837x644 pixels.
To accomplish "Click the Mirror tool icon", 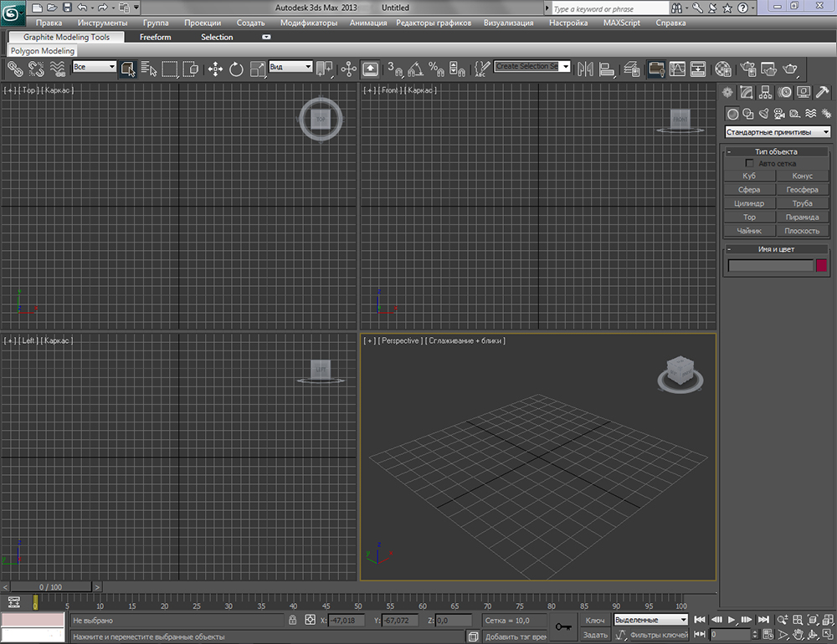I will click(x=585, y=69).
